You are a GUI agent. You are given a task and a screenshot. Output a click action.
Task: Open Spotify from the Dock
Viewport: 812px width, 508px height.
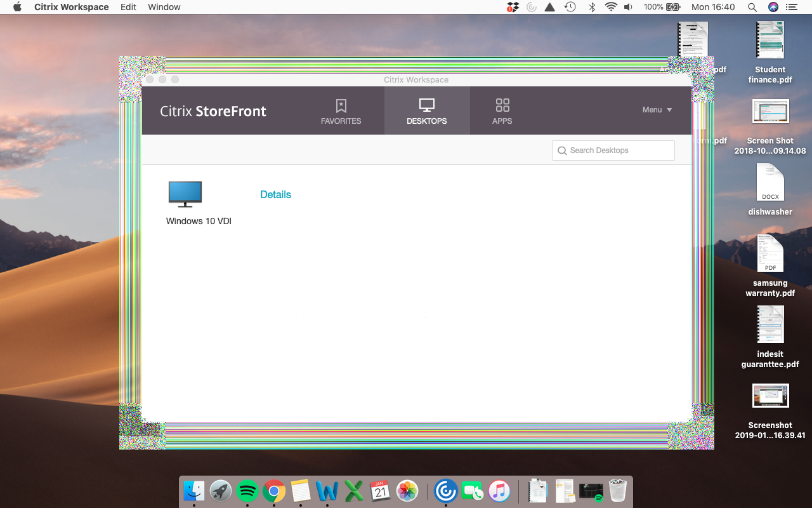pyautogui.click(x=247, y=491)
